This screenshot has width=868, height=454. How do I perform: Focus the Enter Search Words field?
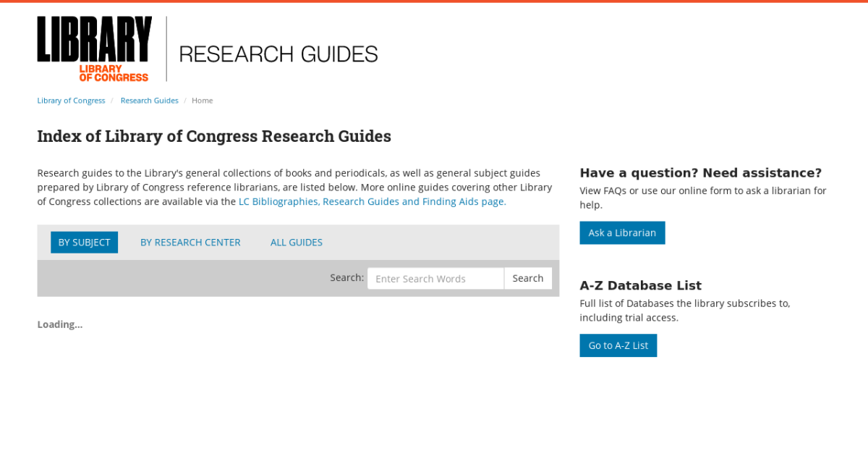tap(435, 279)
